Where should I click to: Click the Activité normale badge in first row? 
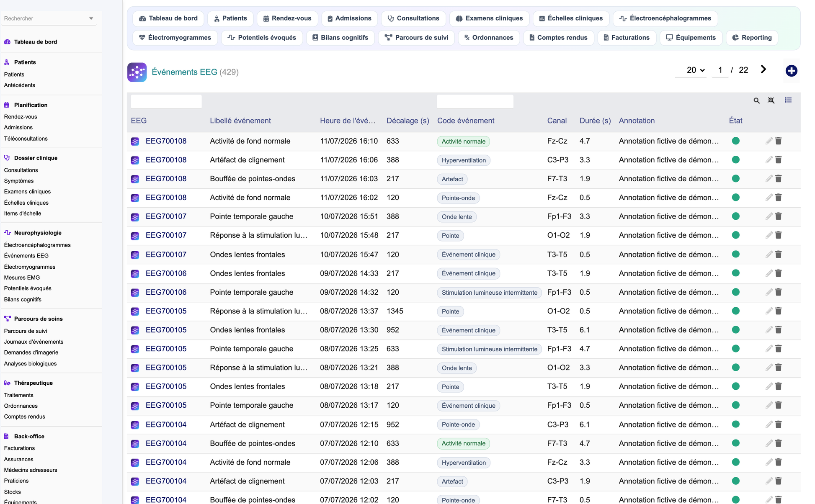click(463, 141)
